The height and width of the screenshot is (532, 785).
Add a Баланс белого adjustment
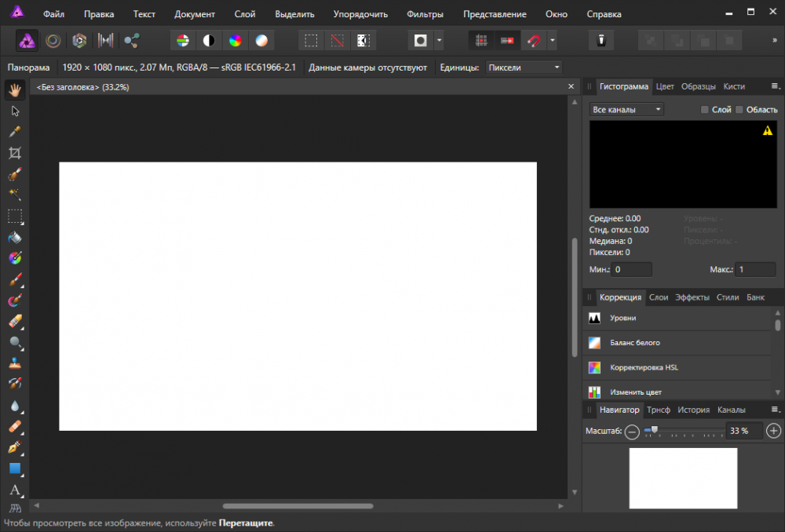point(677,343)
